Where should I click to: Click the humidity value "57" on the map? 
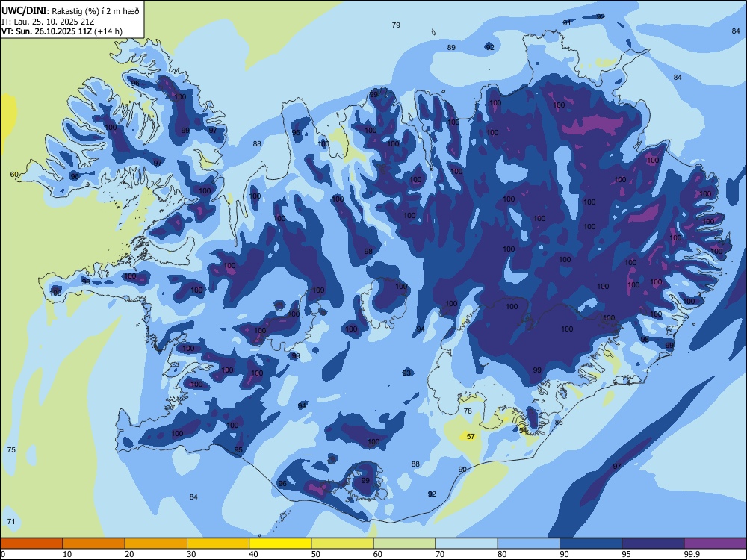pyautogui.click(x=471, y=436)
